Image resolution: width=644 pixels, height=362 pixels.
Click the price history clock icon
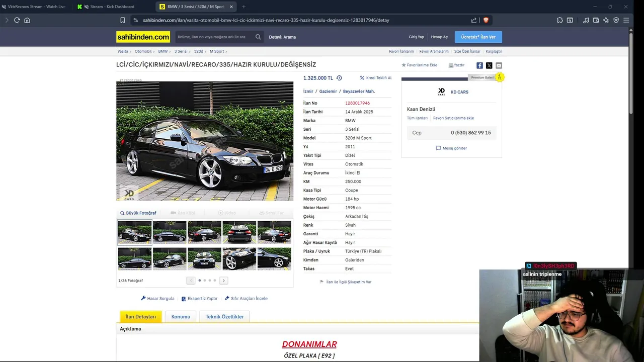pos(339,78)
